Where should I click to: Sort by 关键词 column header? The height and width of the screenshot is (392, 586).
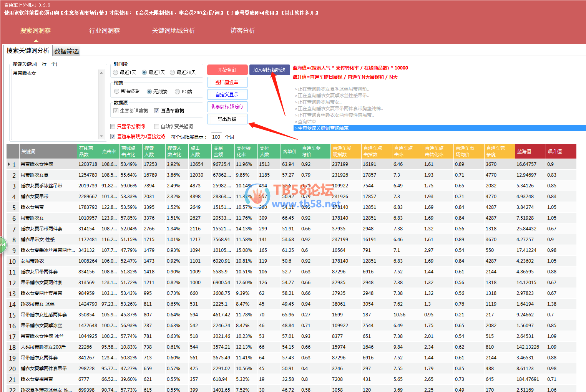coord(48,151)
